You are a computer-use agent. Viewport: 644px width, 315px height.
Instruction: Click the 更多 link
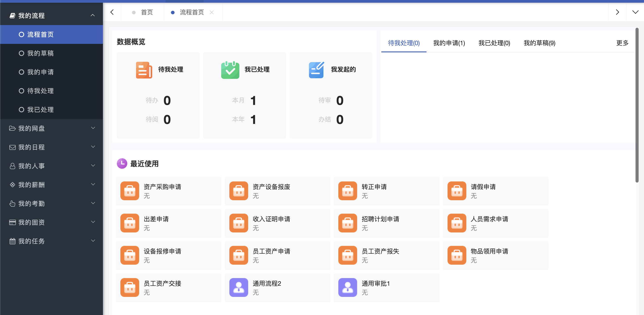pos(622,43)
